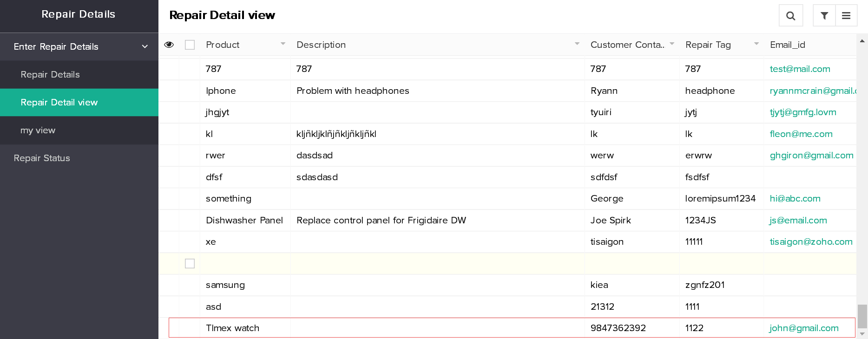Viewport: 868px width, 339px height.
Task: Open the john@gmail.com email link
Action: click(803, 328)
